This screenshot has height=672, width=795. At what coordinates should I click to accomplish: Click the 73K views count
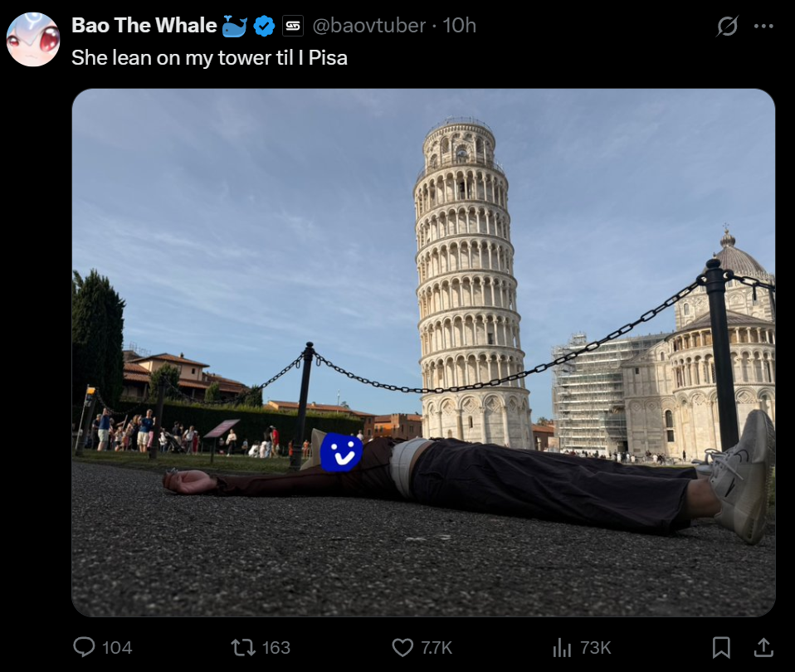point(595,648)
